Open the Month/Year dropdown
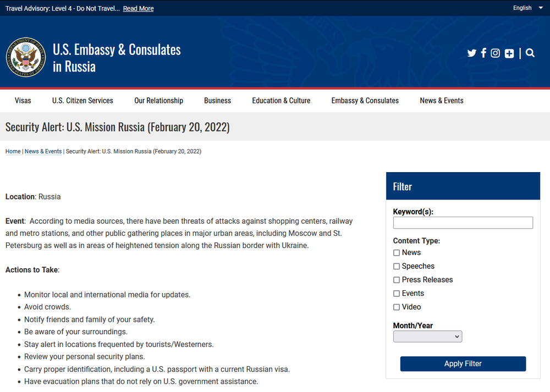 pyautogui.click(x=427, y=336)
